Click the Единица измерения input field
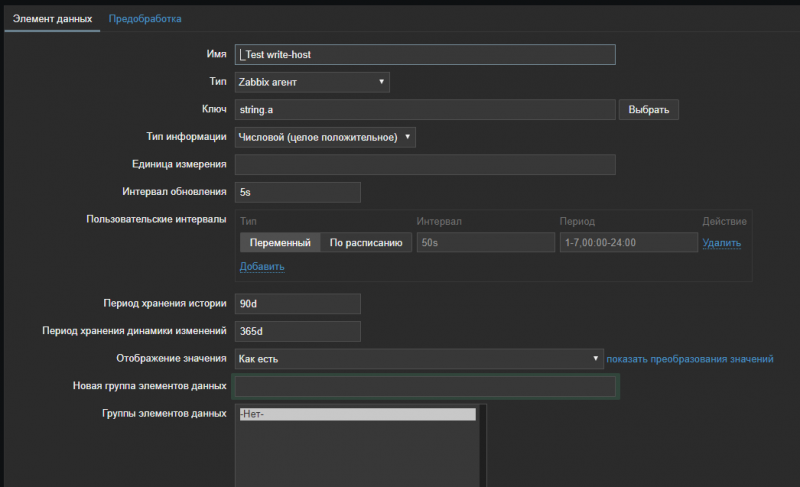Viewport: 800px width, 487px height. 424,165
